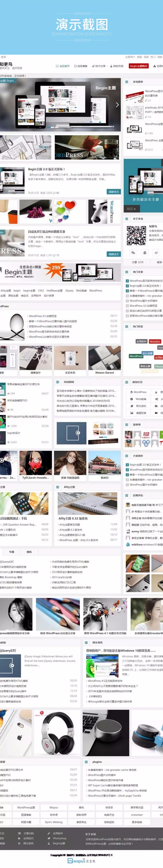This screenshot has height=868, width=163.
Task: Open the 返回首页 home menu item
Action: [63, 66]
